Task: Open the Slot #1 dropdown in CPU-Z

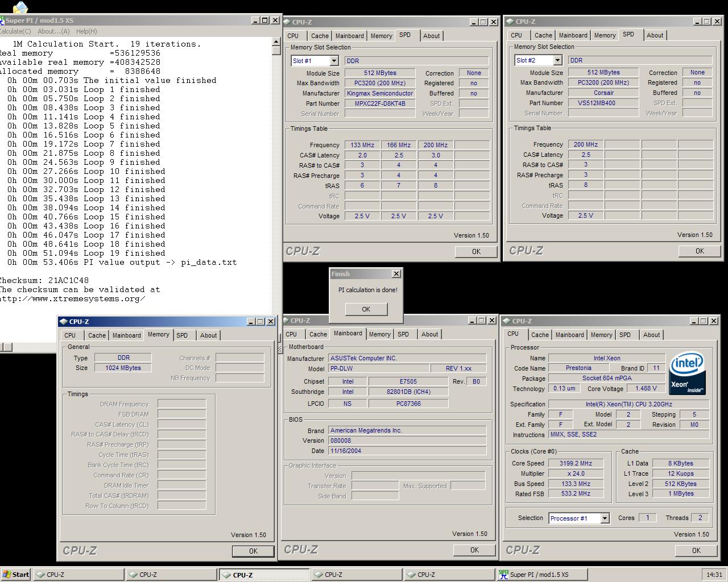Action: (334, 61)
